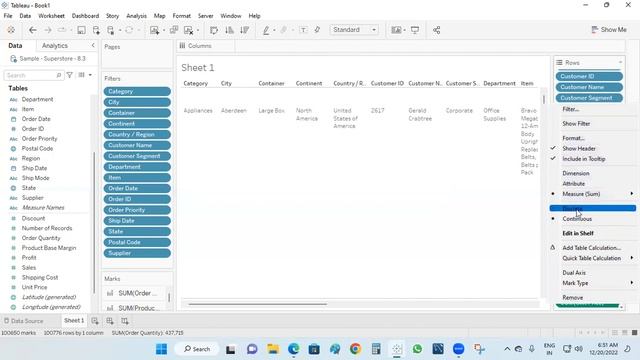This screenshot has height=360, width=640.
Task: Click the Dual Axis menu entry
Action: (x=574, y=273)
